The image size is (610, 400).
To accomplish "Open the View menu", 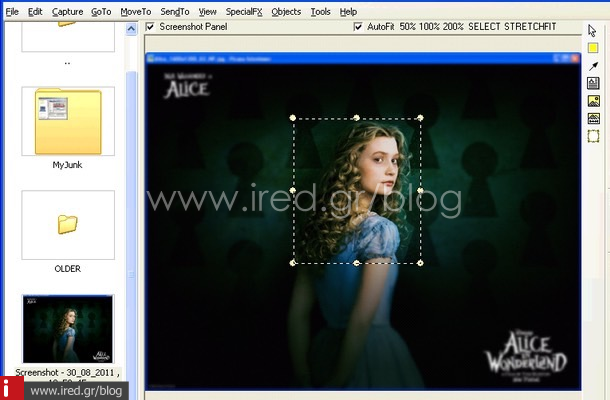I will 207,12.
